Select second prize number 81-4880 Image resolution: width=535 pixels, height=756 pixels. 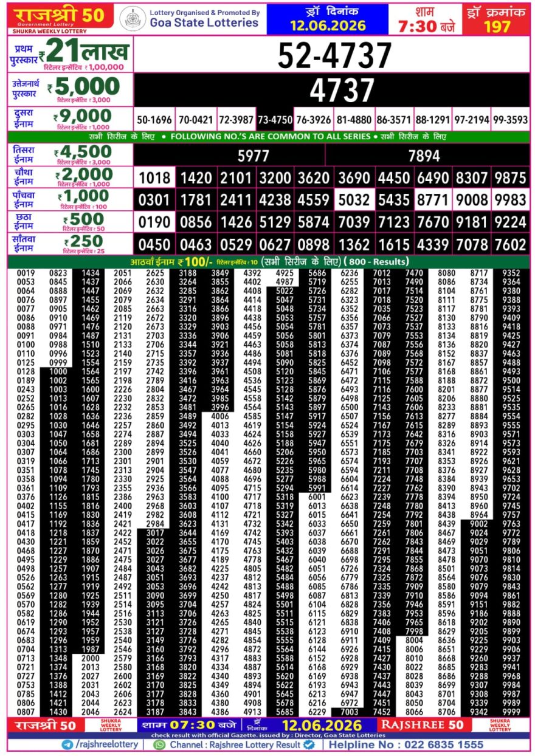pos(354,120)
